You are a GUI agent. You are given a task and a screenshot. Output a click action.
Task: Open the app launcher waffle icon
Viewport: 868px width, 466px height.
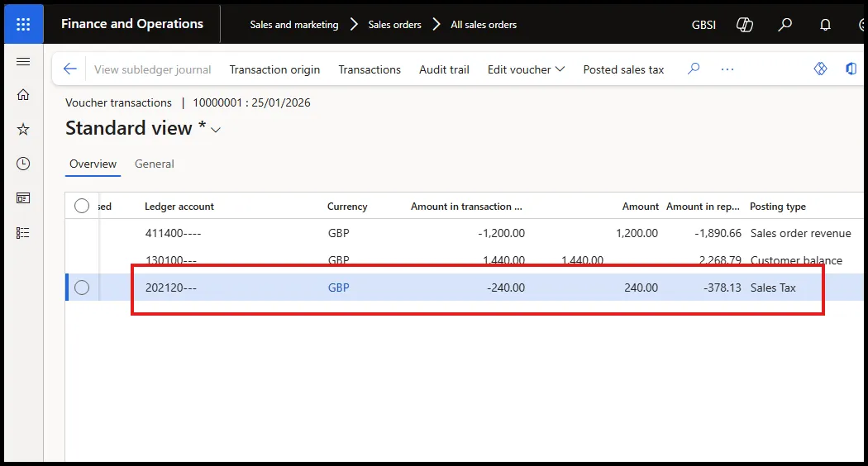[x=23, y=24]
